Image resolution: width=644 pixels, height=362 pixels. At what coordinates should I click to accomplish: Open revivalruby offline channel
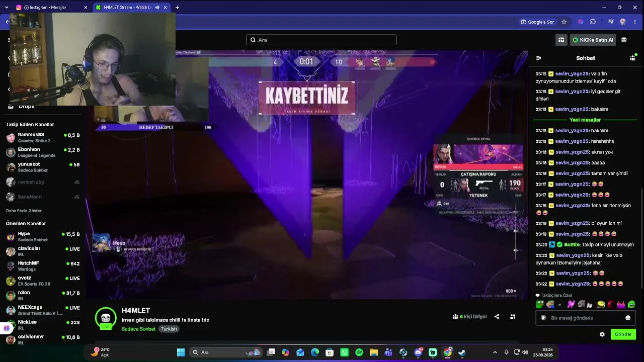[x=43, y=182]
